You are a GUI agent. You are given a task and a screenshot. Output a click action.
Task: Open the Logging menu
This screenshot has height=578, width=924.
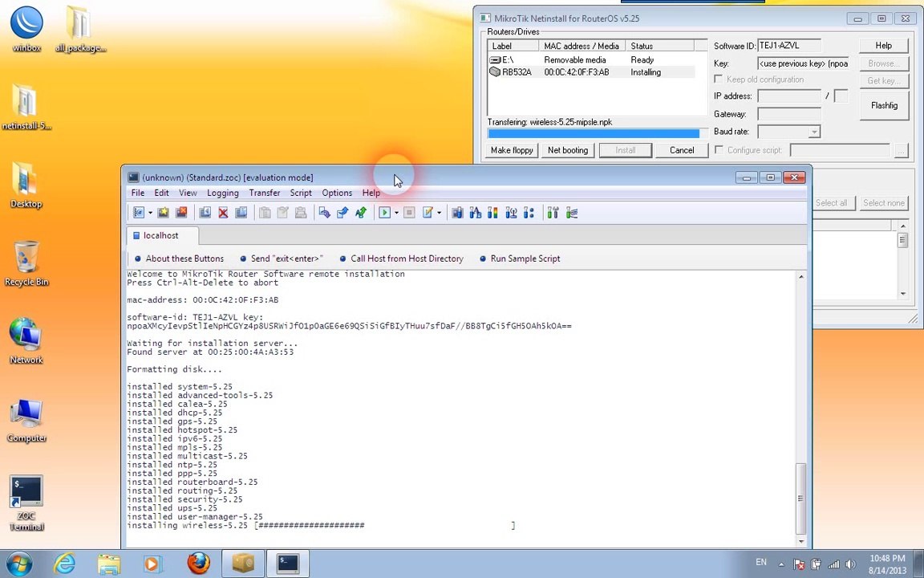click(223, 193)
